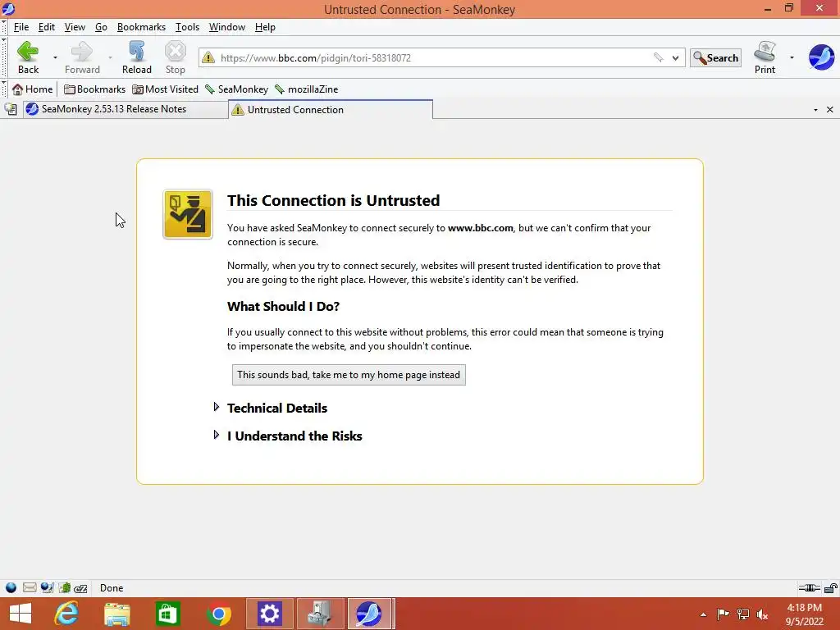Open Windows Store from the taskbar

coord(167,614)
